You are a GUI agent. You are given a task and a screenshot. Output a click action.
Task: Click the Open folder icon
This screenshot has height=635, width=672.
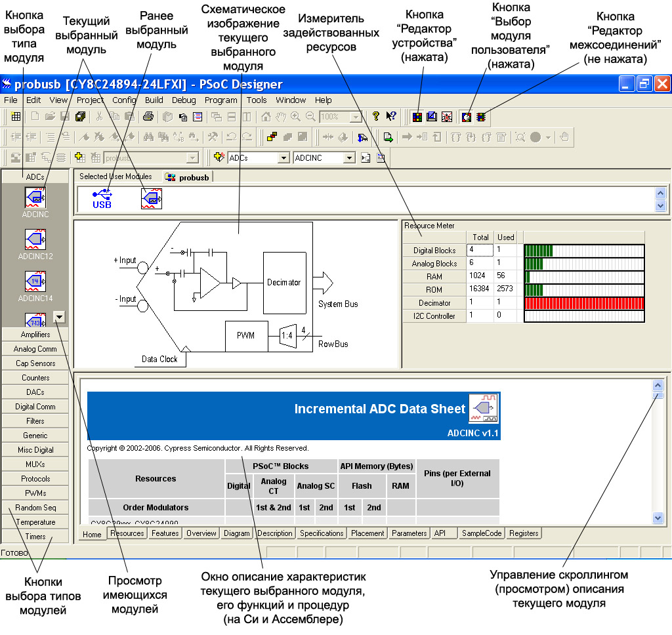50,116
